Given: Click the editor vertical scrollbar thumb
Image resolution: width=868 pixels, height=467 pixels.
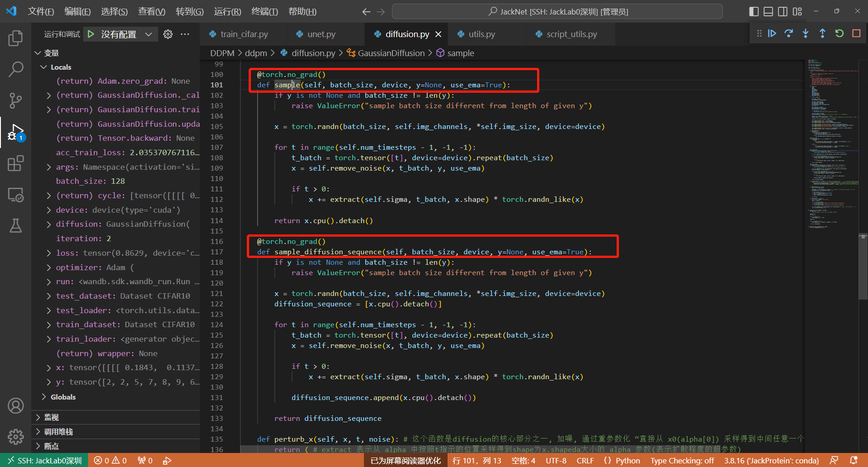Looking at the screenshot, I should tap(863, 267).
